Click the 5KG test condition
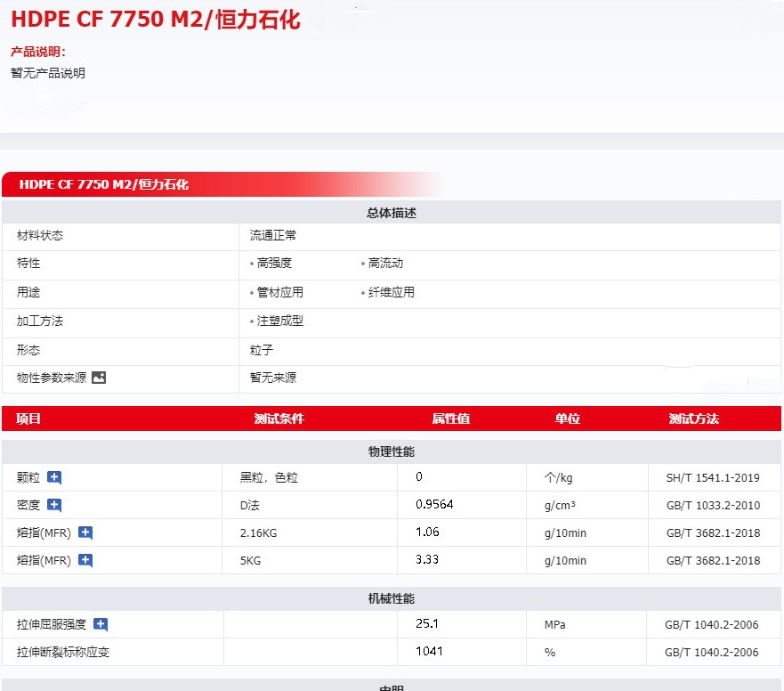The height and width of the screenshot is (691, 784). pyautogui.click(x=250, y=560)
